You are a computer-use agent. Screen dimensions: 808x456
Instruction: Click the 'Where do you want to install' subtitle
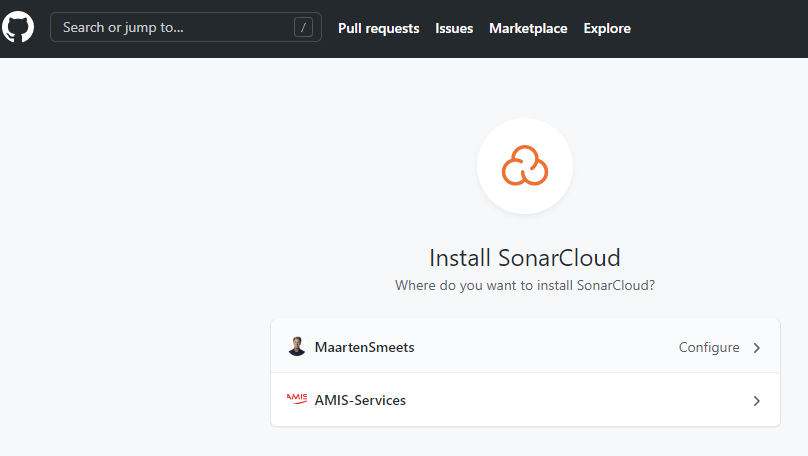click(525, 286)
